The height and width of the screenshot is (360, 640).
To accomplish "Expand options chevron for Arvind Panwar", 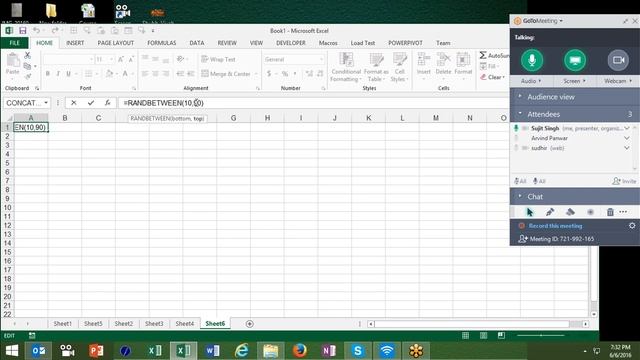I will [627, 138].
